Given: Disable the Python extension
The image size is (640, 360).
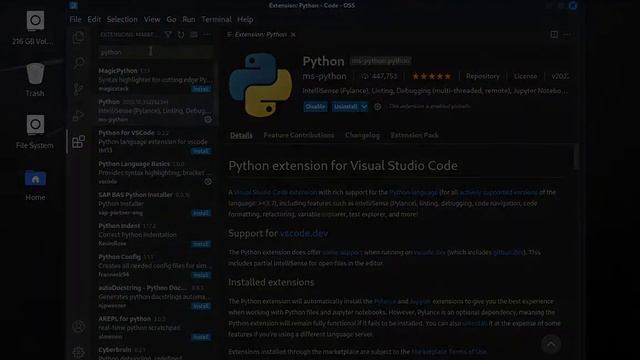Looking at the screenshot, I should tap(315, 107).
